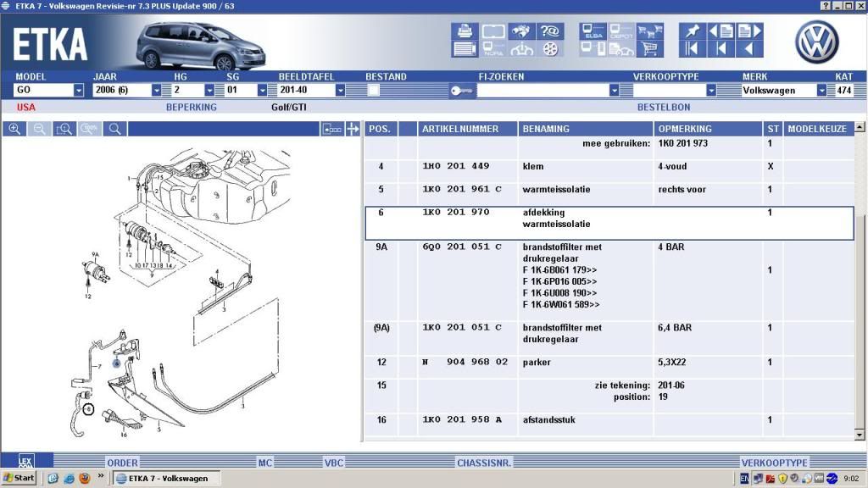868x488 pixels.
Task: Toggle the BESTAND checkbox
Action: pos(374,90)
